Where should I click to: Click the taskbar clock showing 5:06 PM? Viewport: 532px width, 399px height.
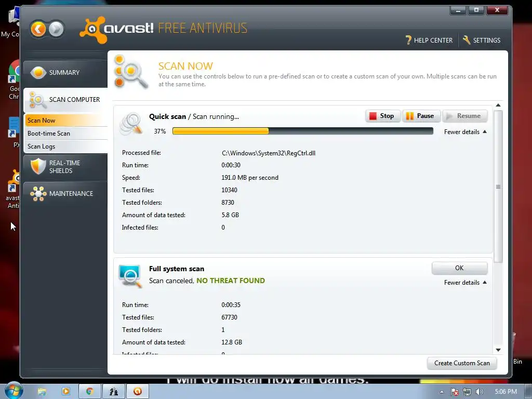[506, 392]
